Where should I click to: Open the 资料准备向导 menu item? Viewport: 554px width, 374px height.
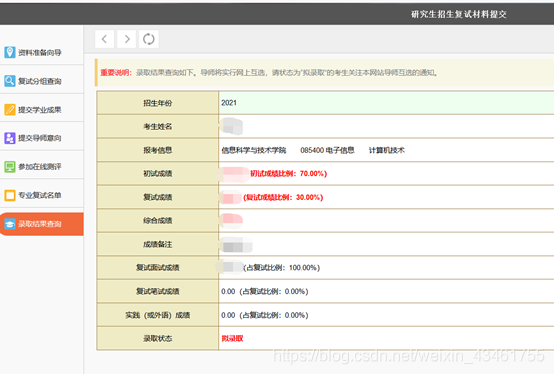click(42, 52)
